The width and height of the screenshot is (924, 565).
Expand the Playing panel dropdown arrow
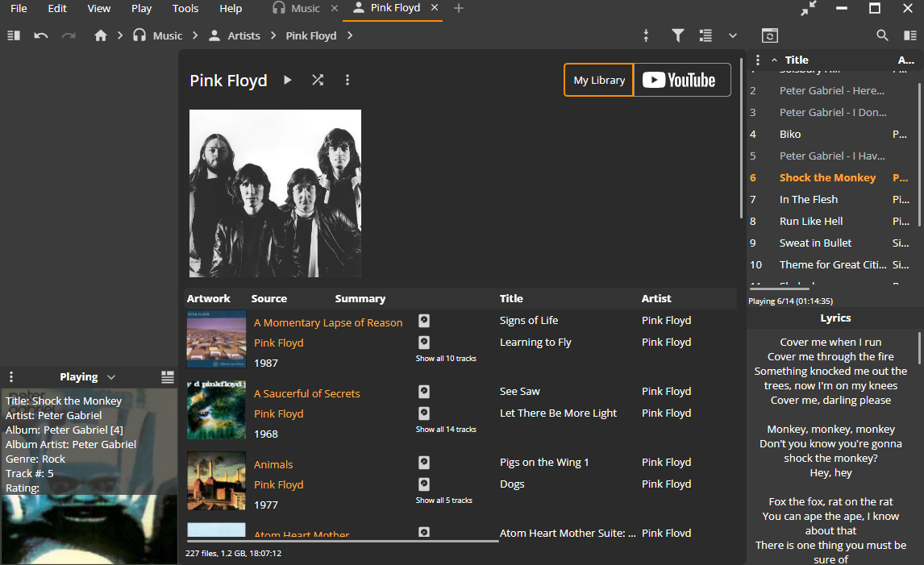(111, 377)
